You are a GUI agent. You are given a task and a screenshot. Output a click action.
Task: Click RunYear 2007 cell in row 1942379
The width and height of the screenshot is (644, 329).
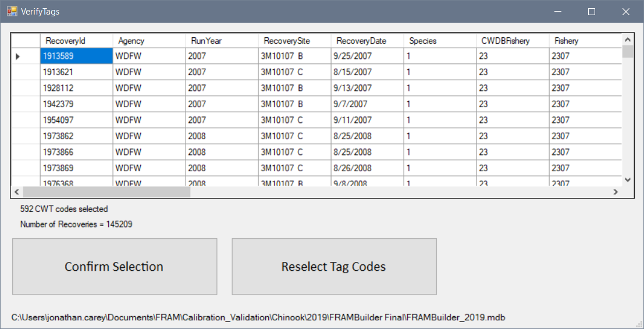(222, 104)
